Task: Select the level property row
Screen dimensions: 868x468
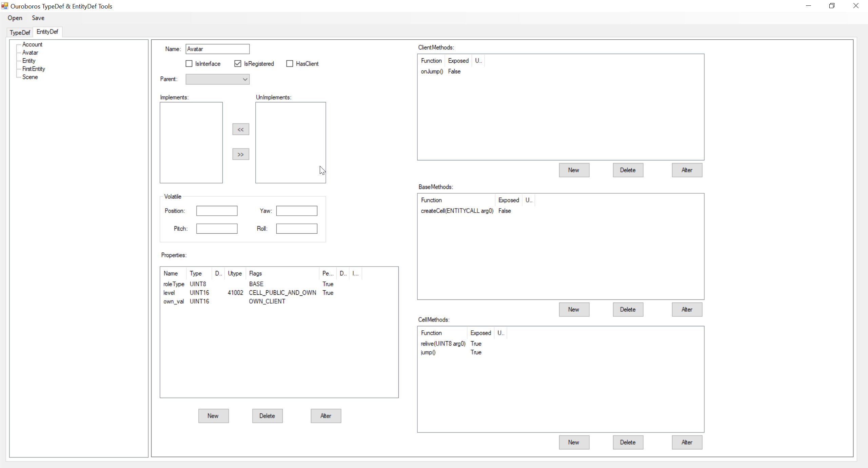Action: [x=169, y=293]
